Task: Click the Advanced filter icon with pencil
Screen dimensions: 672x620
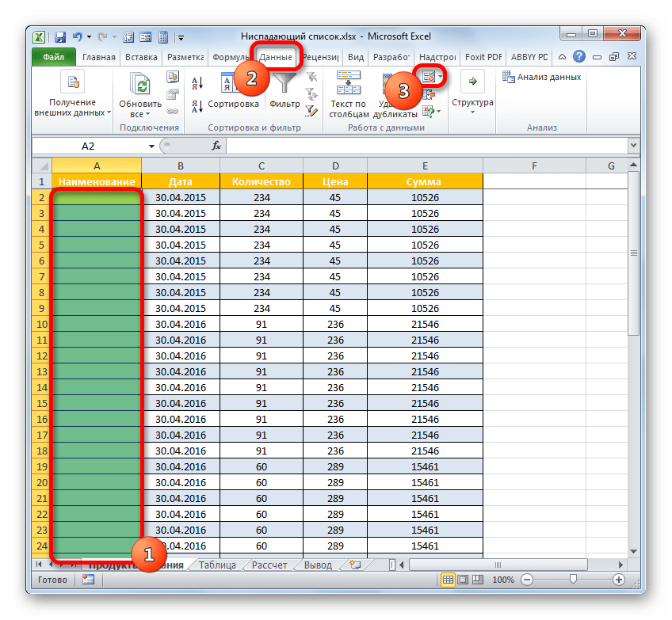Action: point(311,111)
